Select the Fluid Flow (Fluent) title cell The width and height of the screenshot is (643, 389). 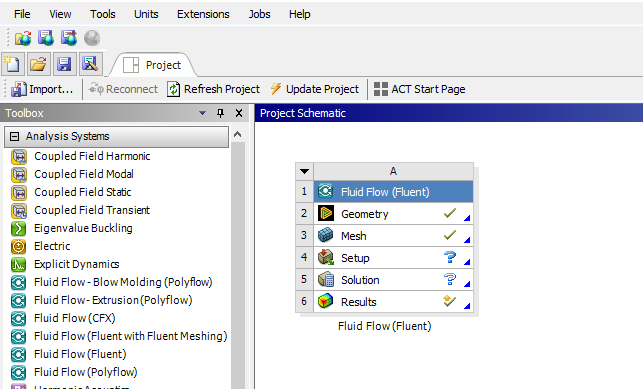pyautogui.click(x=393, y=192)
